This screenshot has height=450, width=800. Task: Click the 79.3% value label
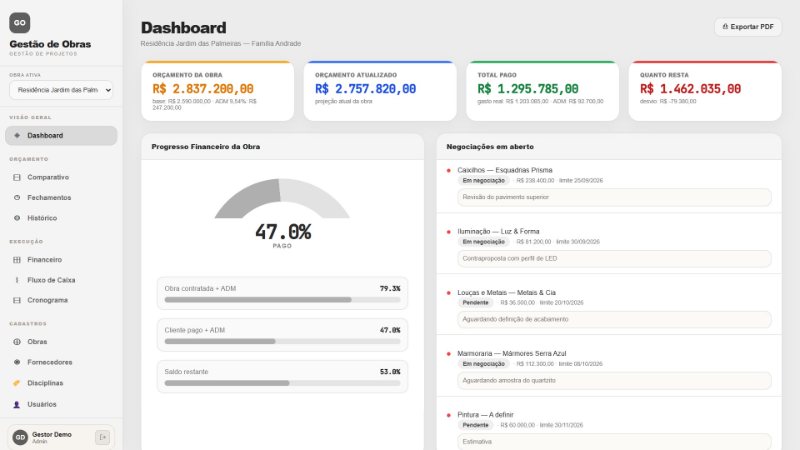[390, 289]
